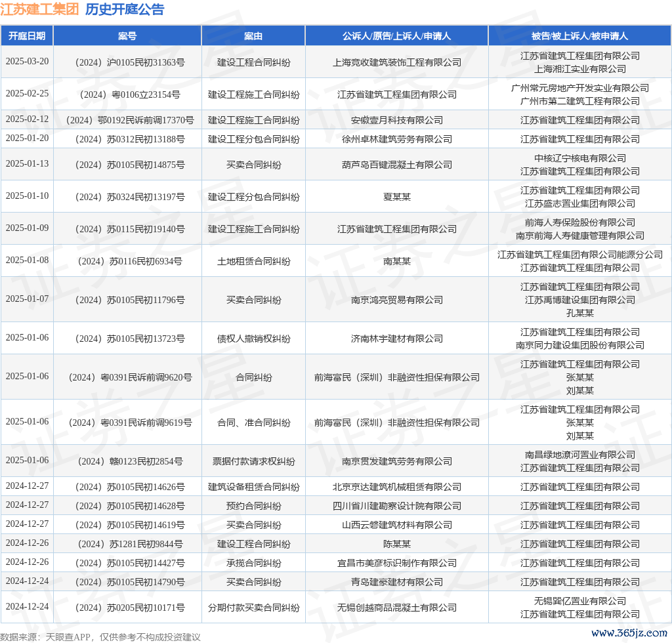Click plaintiff 南京鸿亮贸易有限公司
The image size is (672, 643).
(397, 300)
